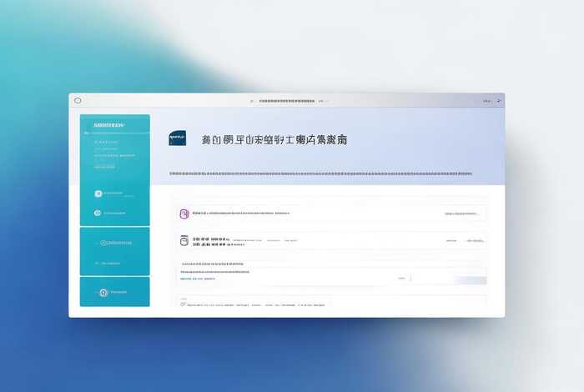Open the dropdown arrow at the title bar's right end
Viewport: 584px width, 392px height.
click(500, 101)
